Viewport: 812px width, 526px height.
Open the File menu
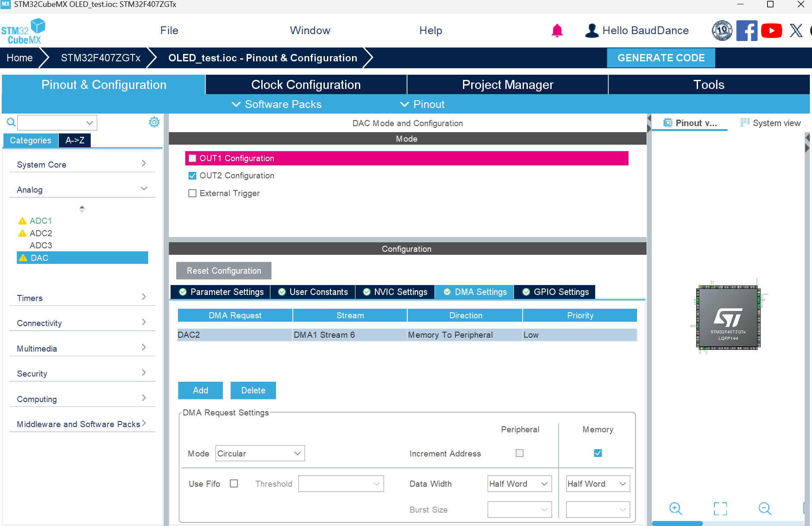(169, 31)
